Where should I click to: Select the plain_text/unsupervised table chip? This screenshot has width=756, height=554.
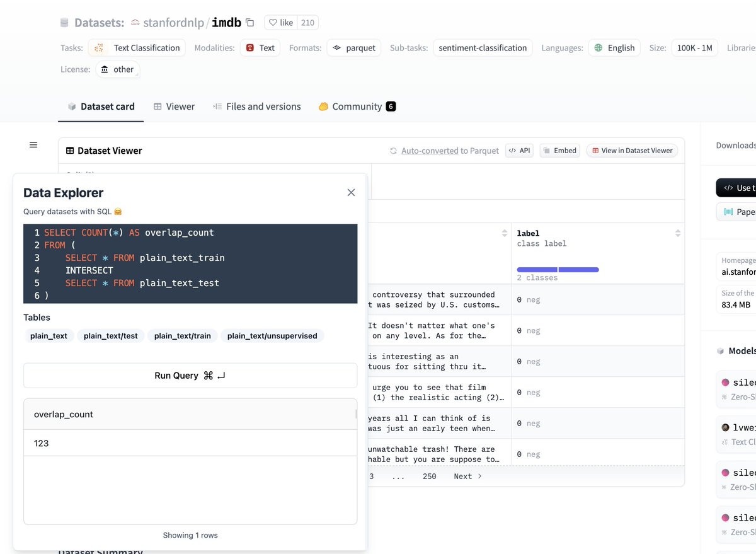coord(272,336)
